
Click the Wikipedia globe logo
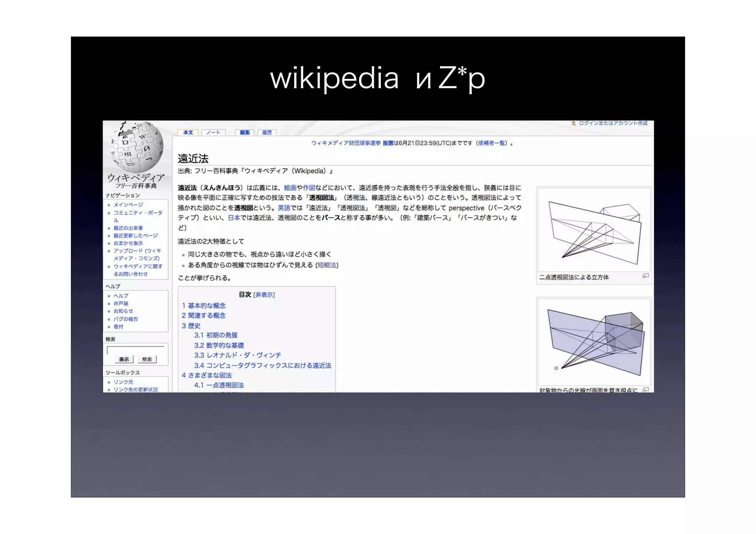(x=136, y=147)
